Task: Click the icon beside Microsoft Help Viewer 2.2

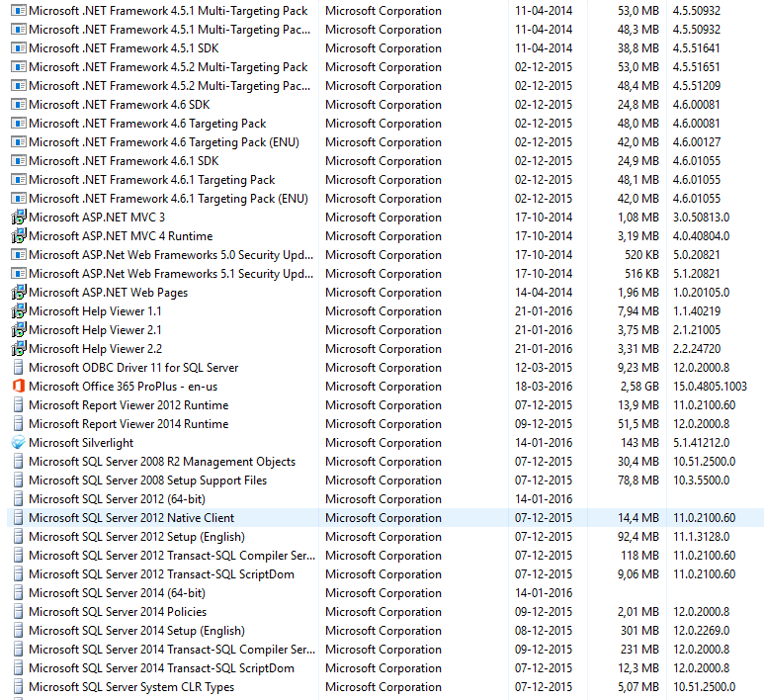Action: [19, 349]
